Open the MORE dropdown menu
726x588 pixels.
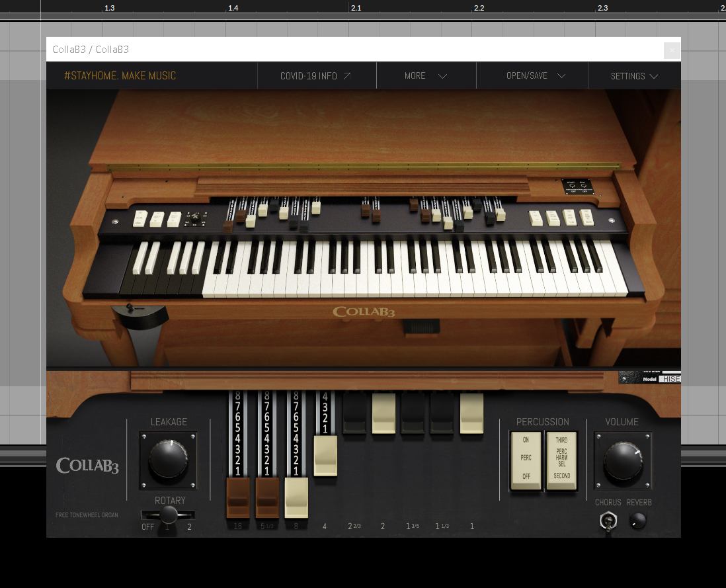pos(426,75)
